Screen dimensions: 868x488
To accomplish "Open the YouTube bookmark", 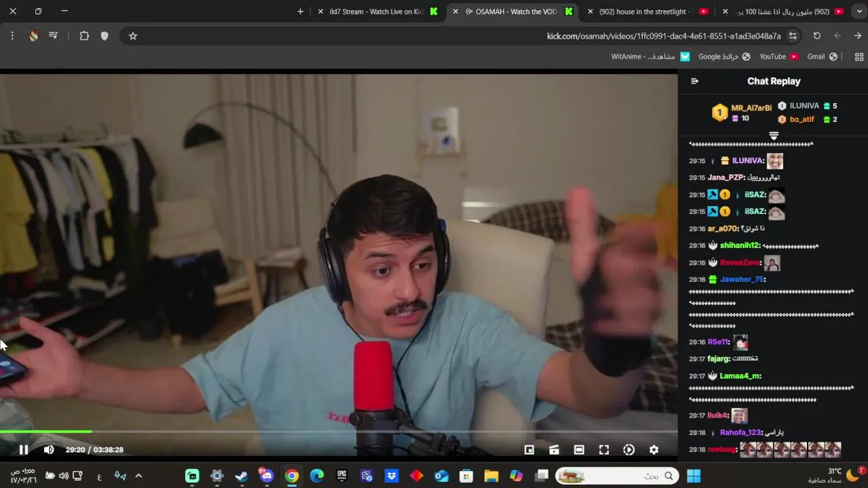I will coord(778,57).
